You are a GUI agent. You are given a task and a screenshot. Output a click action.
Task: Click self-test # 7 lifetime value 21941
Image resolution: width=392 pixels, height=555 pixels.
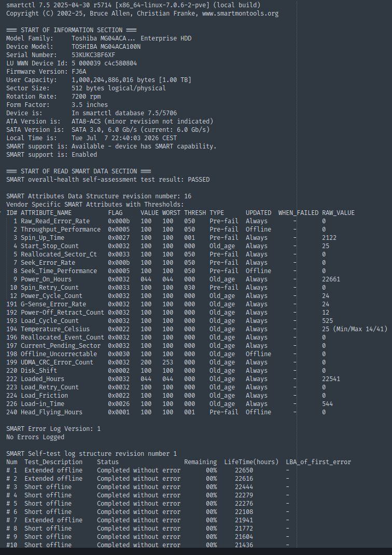click(x=244, y=520)
